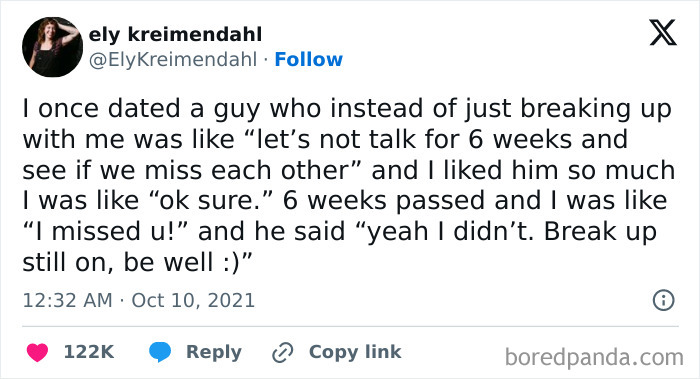Follow @ElyKreimendahl
The height and width of the screenshot is (379, 700).
click(x=308, y=59)
